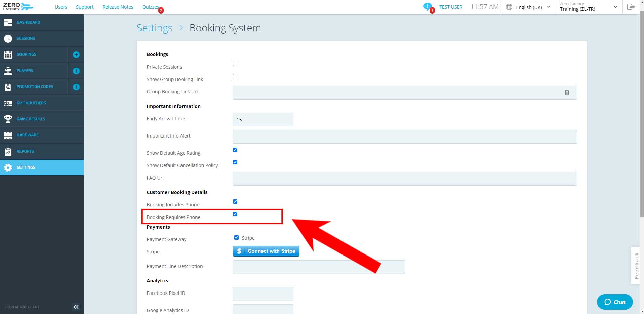Image resolution: width=644 pixels, height=314 pixels.
Task: Open the English (UK) language dropdown
Action: pos(529,7)
